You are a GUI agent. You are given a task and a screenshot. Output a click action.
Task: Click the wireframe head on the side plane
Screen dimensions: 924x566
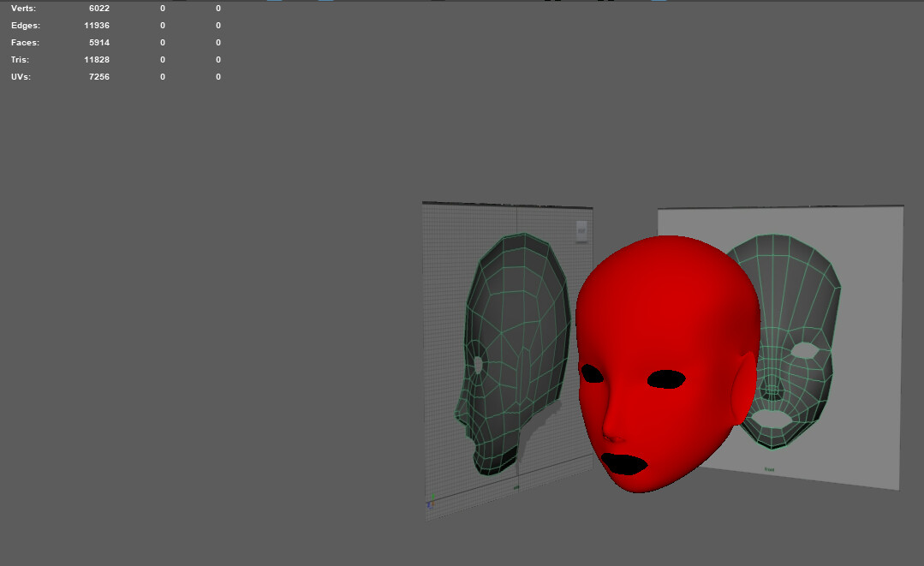pos(514,343)
